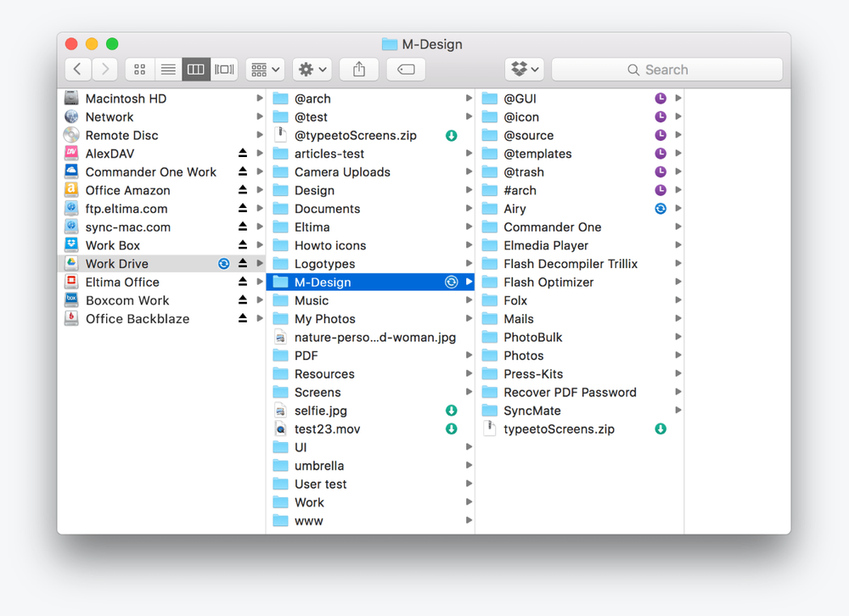Switch to list view
The image size is (849, 616).
(168, 70)
